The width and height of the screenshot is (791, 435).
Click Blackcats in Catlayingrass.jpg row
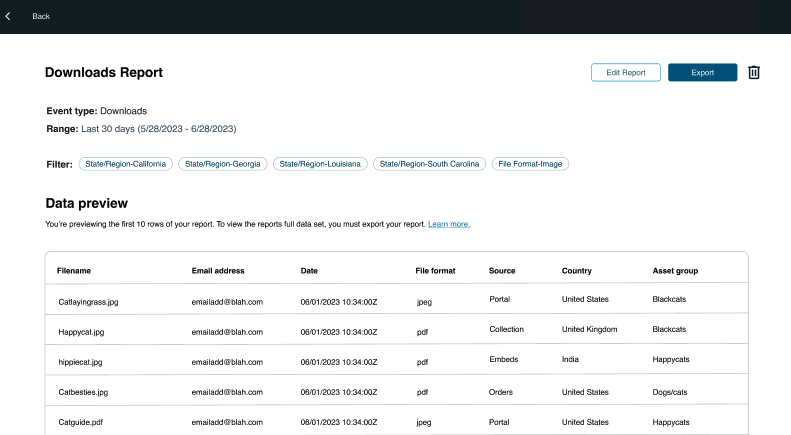tap(669, 299)
